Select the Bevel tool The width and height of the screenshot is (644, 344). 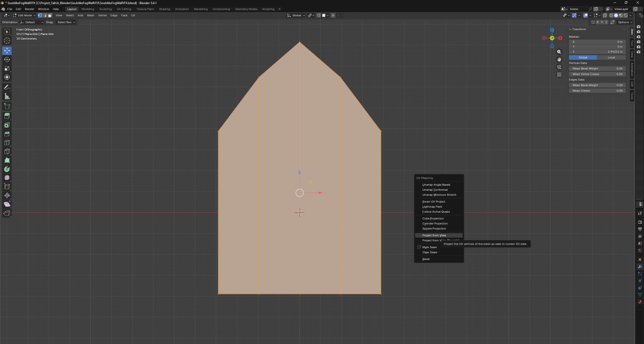click(x=7, y=134)
